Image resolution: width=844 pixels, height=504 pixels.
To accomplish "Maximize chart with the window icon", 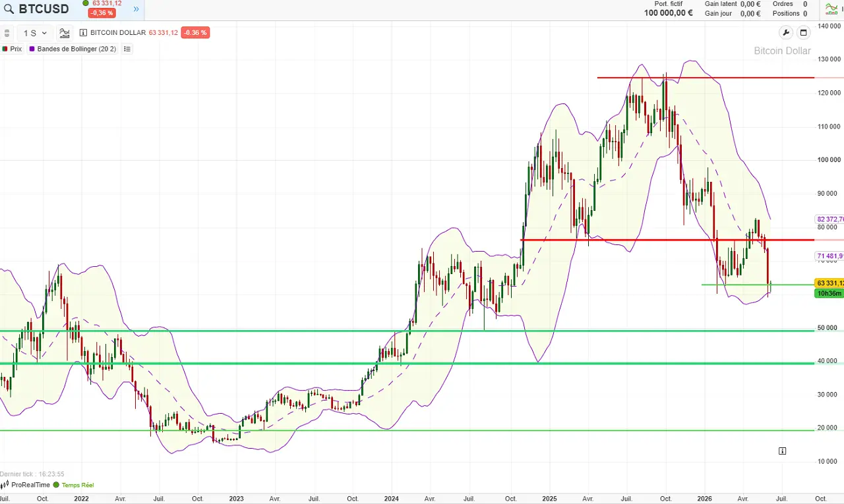I will click(803, 33).
